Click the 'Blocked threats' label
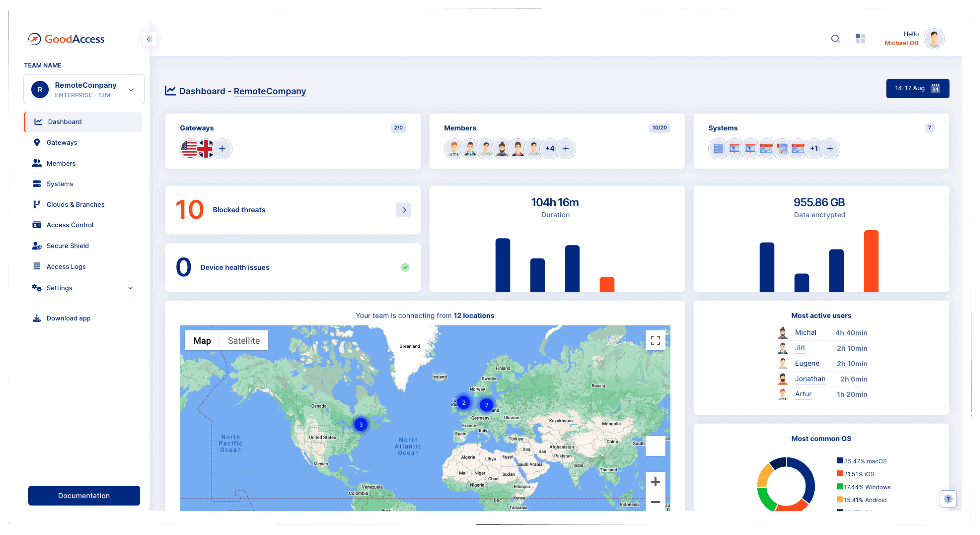 (239, 210)
